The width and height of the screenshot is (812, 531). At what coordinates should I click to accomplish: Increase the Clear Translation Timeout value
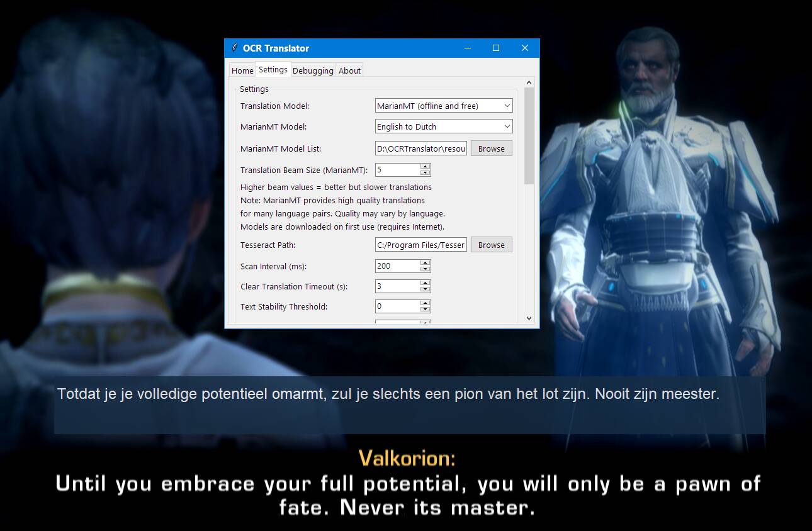click(x=425, y=283)
